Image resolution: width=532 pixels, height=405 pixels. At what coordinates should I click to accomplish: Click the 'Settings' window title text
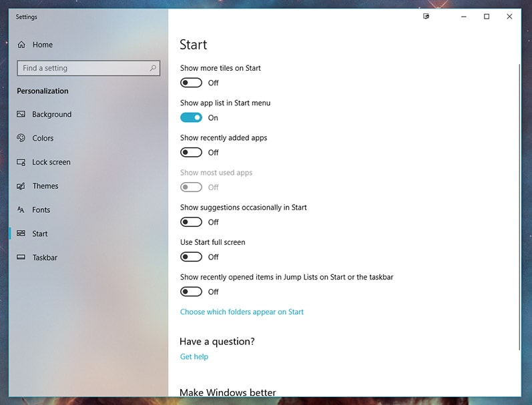[27, 17]
